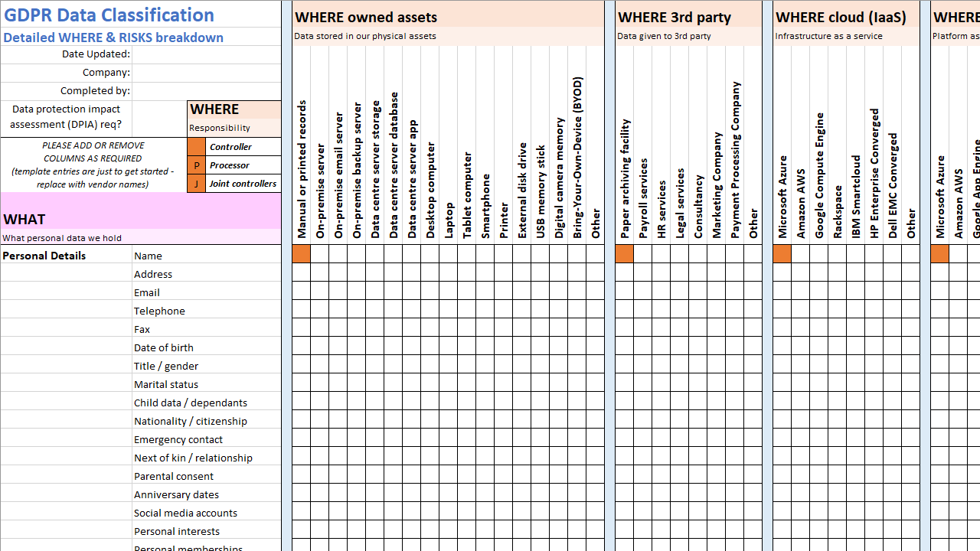Screen dimensions: 980x551
Task: Click the 'Personal Details' category cell
Action: (44, 256)
